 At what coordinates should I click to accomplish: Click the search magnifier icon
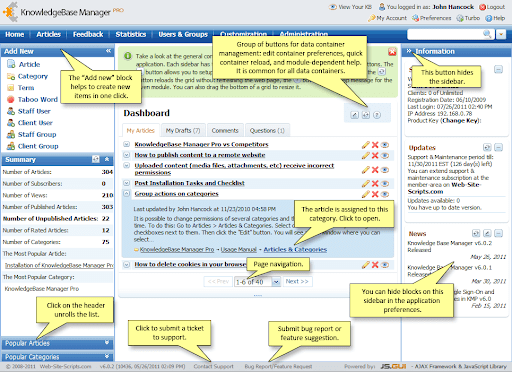click(x=487, y=34)
